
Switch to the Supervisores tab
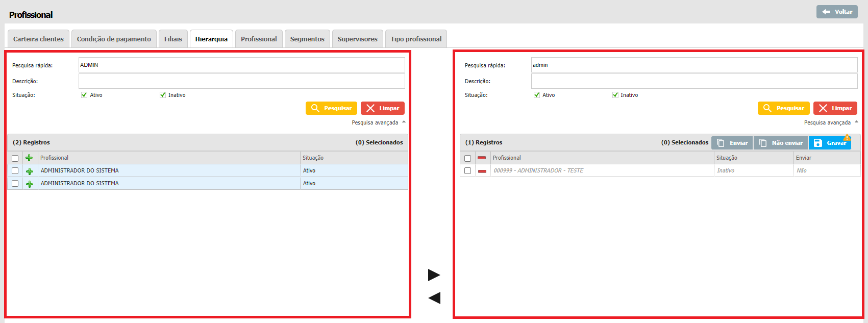[x=357, y=39]
